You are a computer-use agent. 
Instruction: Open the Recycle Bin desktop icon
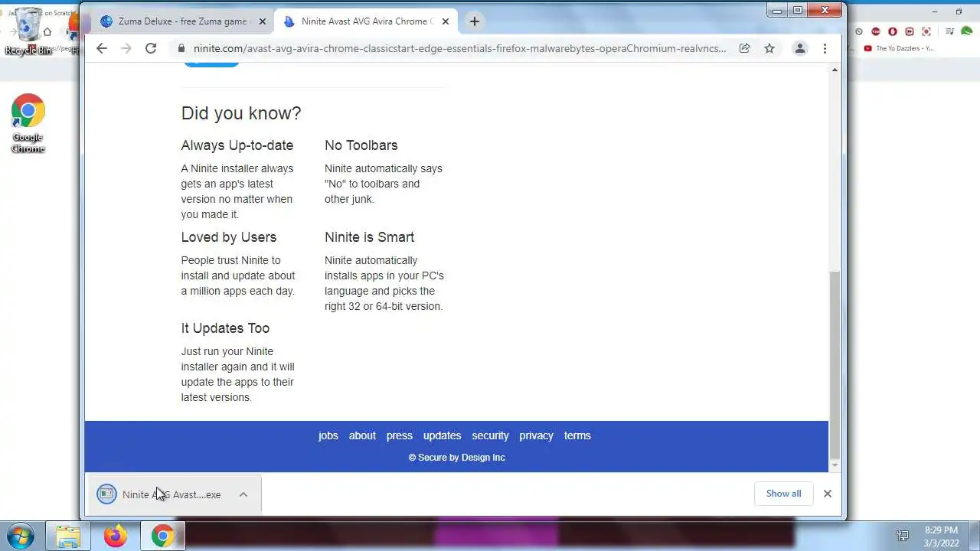tap(28, 32)
